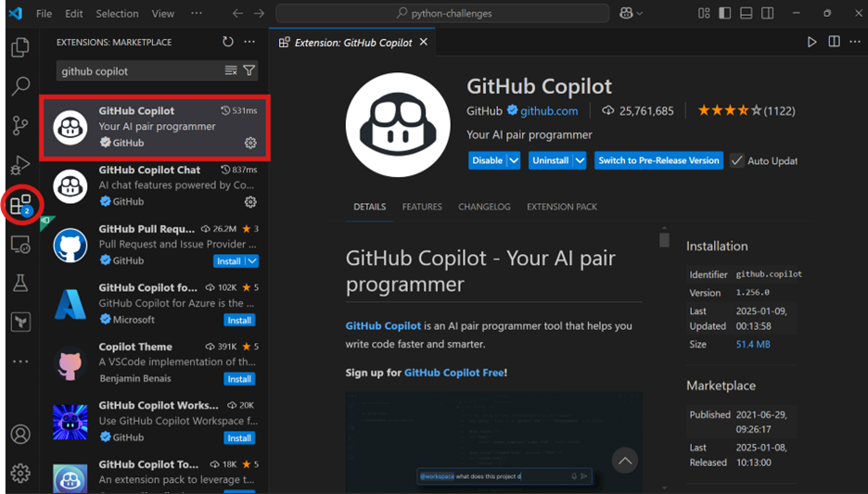Open manage gear for GitHub Copilot Chat
Screen dimensions: 868x494
coord(250,202)
